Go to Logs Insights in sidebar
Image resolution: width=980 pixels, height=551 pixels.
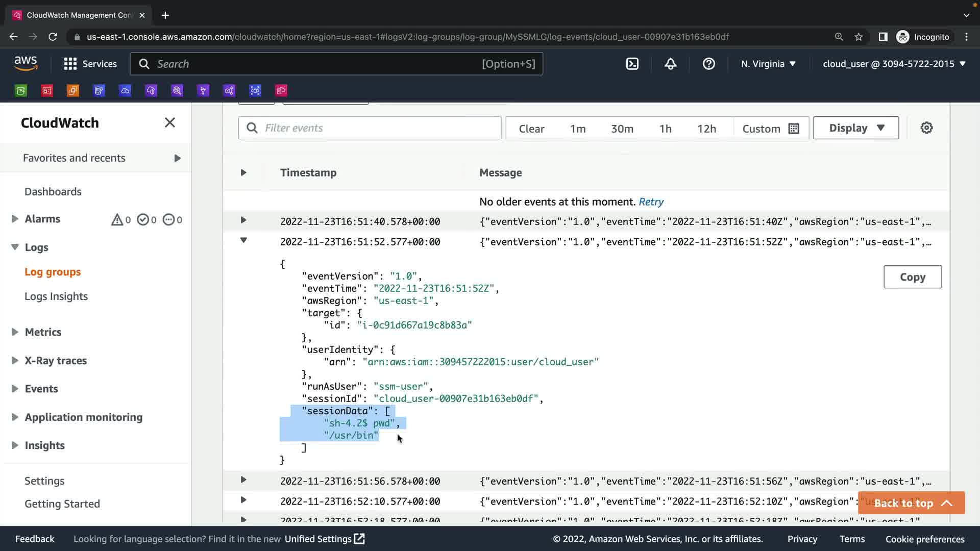tap(56, 296)
